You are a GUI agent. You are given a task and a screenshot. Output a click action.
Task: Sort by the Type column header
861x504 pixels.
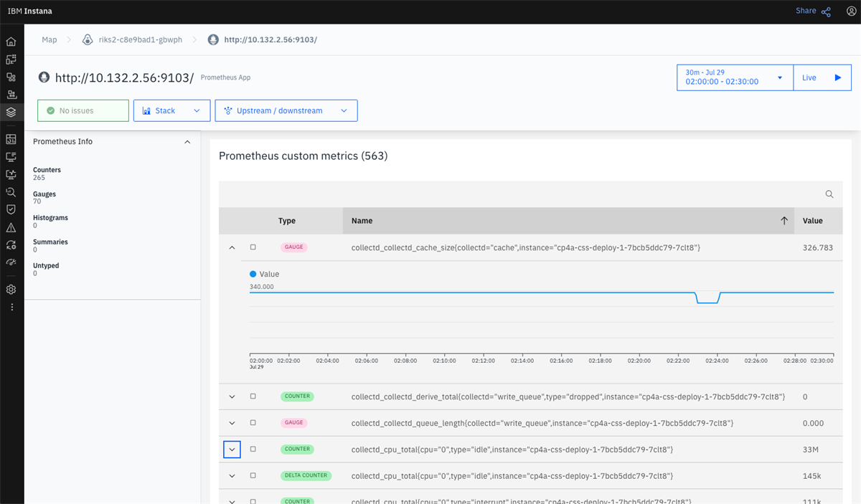(287, 221)
